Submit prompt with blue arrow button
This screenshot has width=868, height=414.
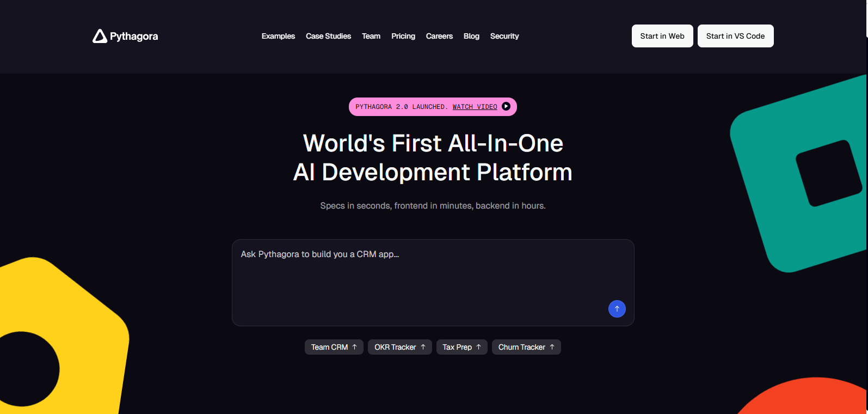tap(617, 309)
